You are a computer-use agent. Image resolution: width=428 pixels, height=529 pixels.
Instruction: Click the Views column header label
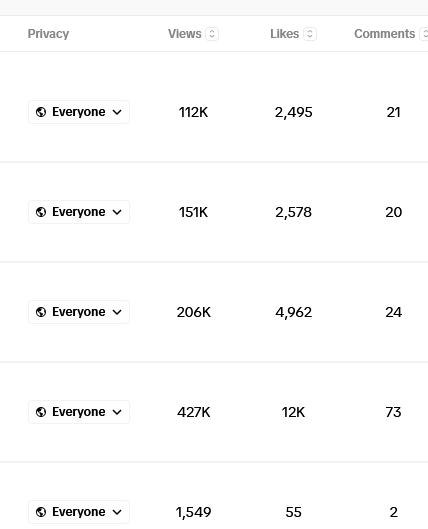185,34
